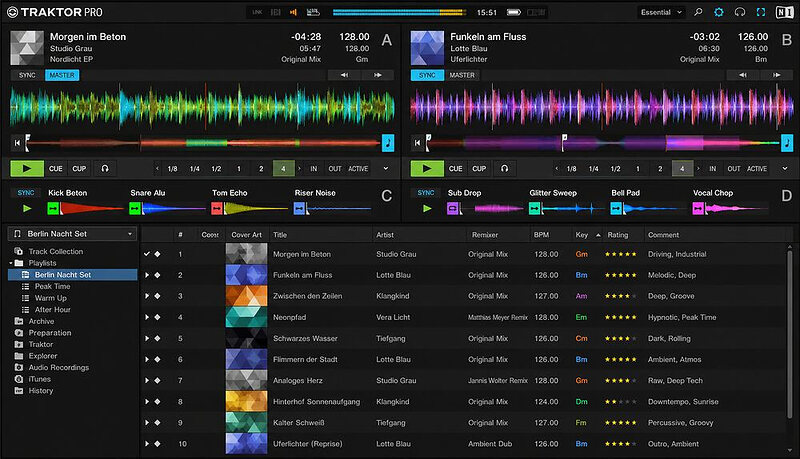Click the Tom Echo sample slot icon
The height and width of the screenshot is (459, 800).
(x=217, y=208)
